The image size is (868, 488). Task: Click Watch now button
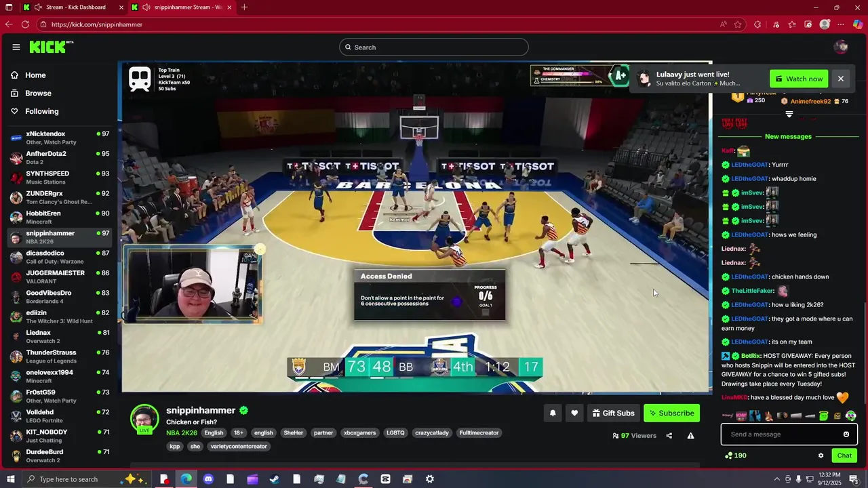pos(799,79)
